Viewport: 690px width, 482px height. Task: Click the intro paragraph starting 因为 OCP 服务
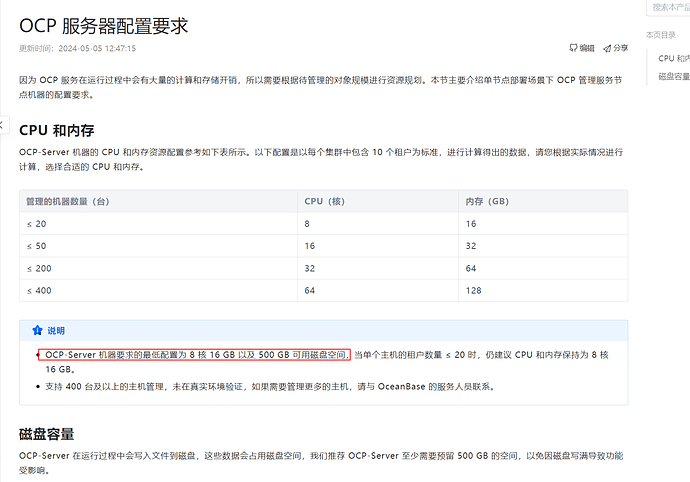tap(320, 87)
